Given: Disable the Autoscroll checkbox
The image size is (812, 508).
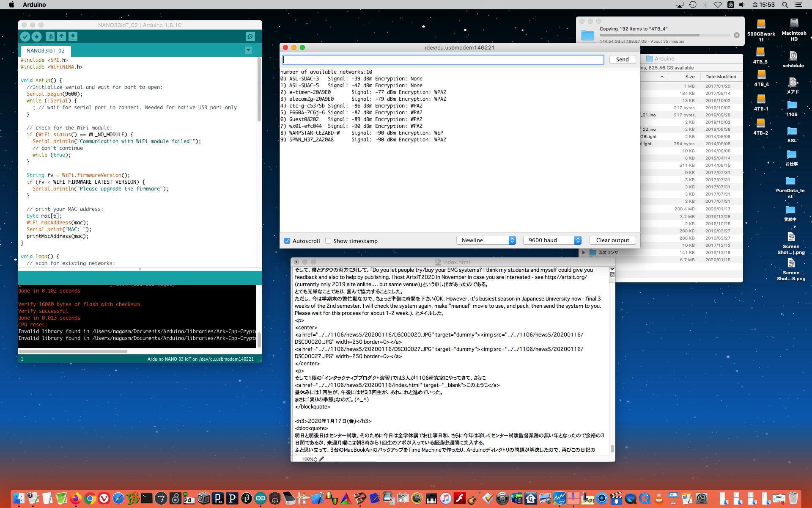Looking at the screenshot, I should pos(287,241).
